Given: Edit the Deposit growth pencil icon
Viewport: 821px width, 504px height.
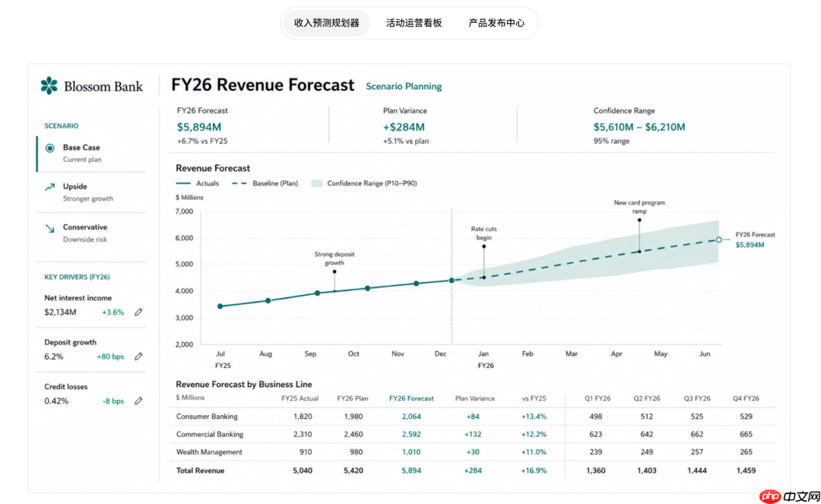Looking at the screenshot, I should (x=138, y=357).
